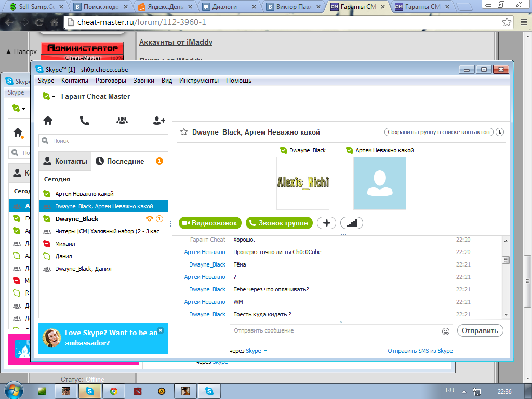Show hidden tray icons arrow

click(464, 392)
